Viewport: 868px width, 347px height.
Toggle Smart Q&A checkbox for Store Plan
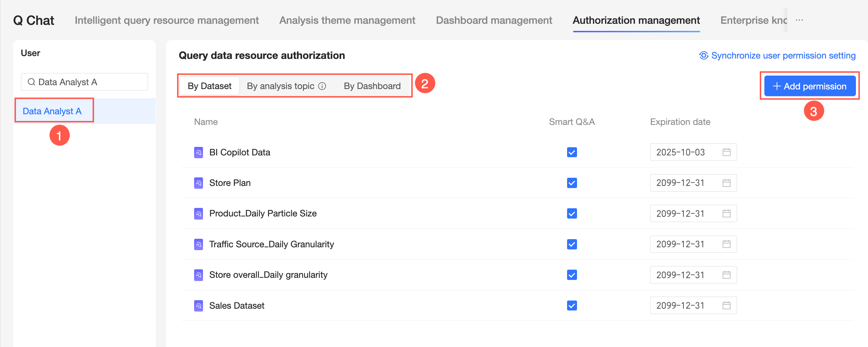[x=572, y=183]
